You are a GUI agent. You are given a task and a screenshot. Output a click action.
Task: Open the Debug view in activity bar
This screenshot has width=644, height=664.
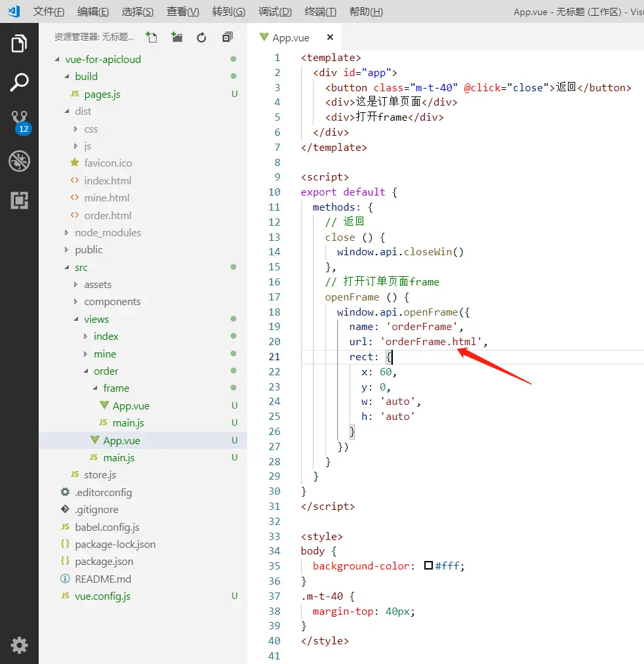tap(19, 161)
